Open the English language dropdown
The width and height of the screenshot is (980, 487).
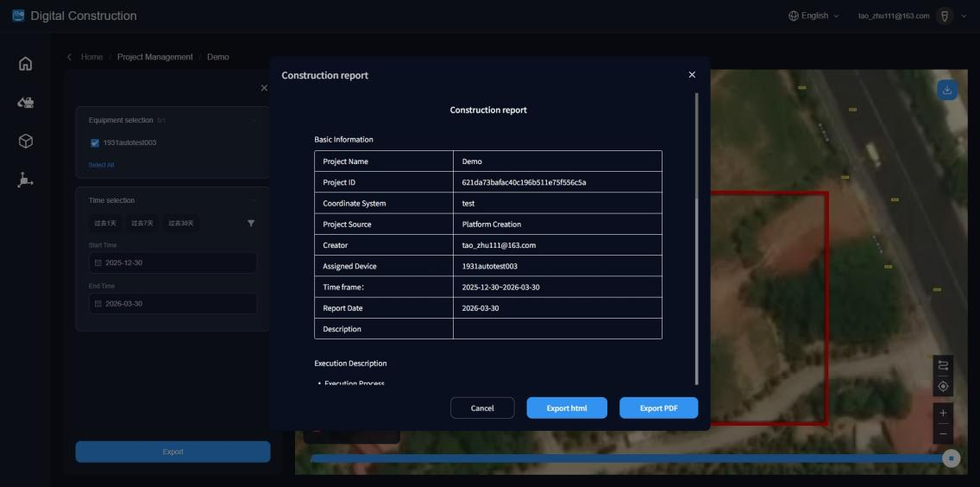coord(814,16)
